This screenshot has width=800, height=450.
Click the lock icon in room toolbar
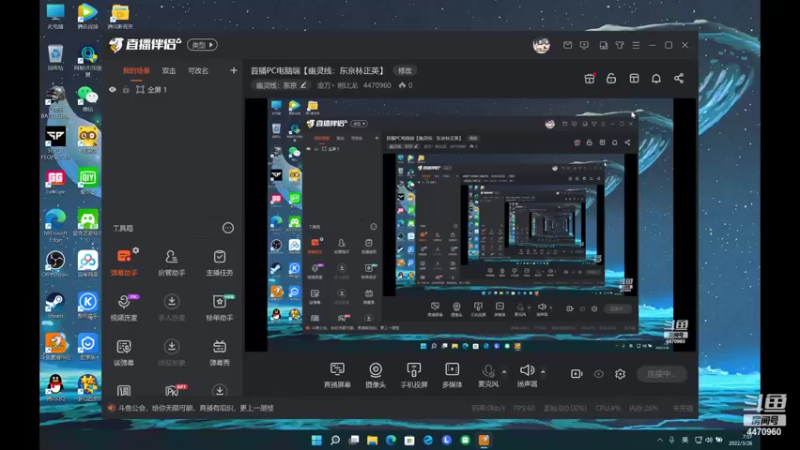(611, 78)
